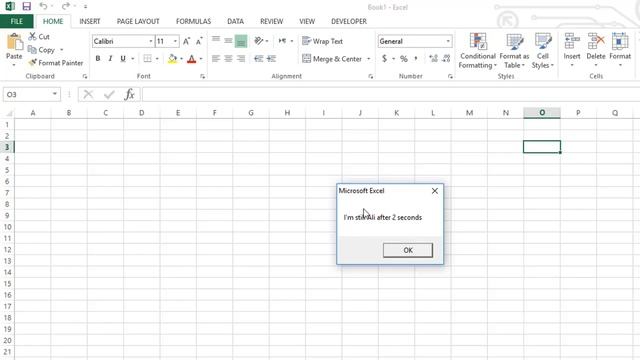Switch to INSERT tab
This screenshot has height=360, width=640.
pos(90,21)
